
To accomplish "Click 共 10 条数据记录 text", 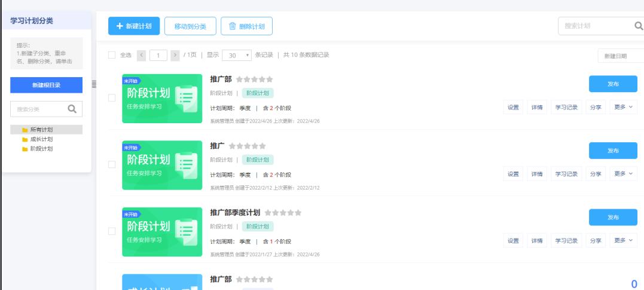I will point(306,55).
